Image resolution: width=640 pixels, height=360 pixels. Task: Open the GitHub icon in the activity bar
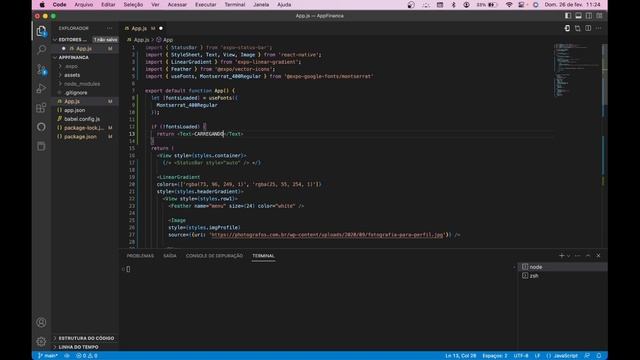point(41,127)
